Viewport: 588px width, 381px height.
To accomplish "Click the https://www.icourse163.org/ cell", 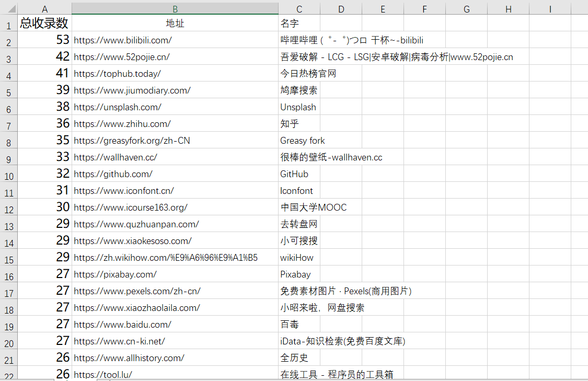I will tap(175, 207).
